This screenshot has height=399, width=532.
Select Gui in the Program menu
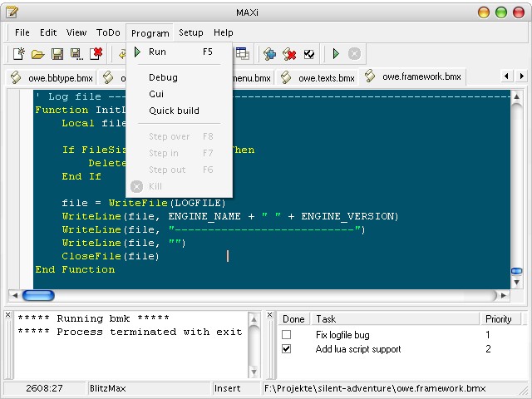click(x=180, y=94)
